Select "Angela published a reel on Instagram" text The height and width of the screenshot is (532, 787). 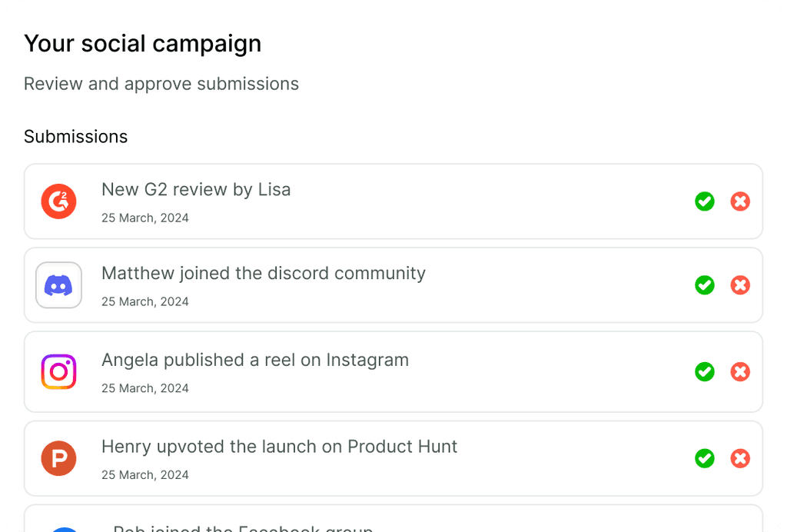pyautogui.click(x=255, y=360)
